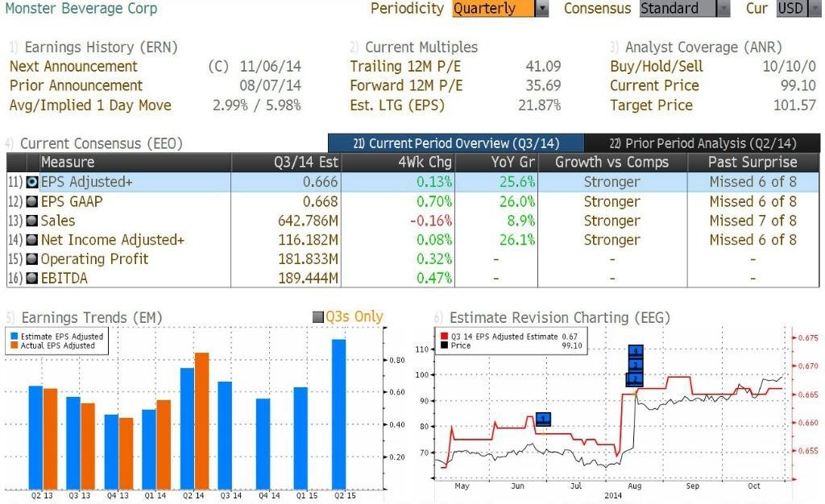Click Buy/Hold/Sell value 10/10/0
This screenshot has height=504, width=825.
click(790, 66)
